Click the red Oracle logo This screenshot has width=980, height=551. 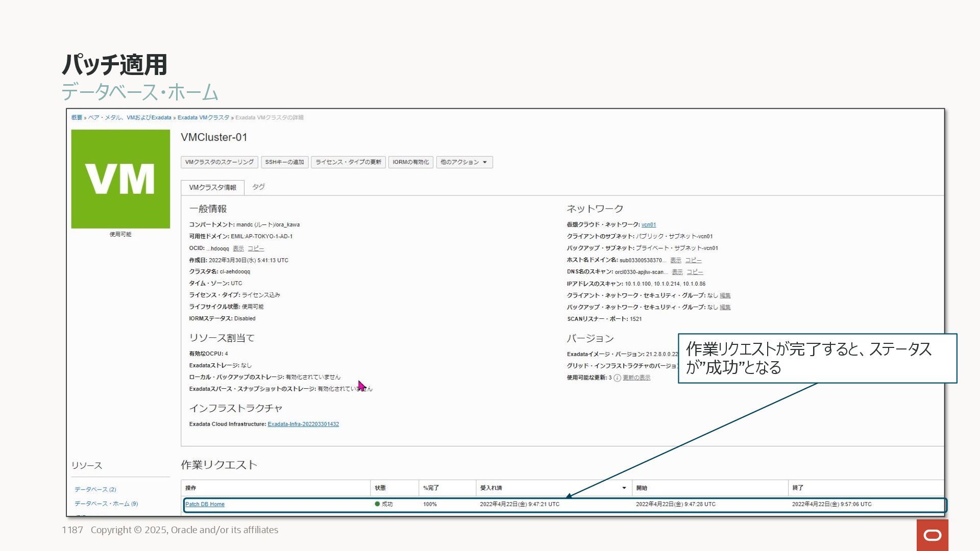click(x=932, y=535)
